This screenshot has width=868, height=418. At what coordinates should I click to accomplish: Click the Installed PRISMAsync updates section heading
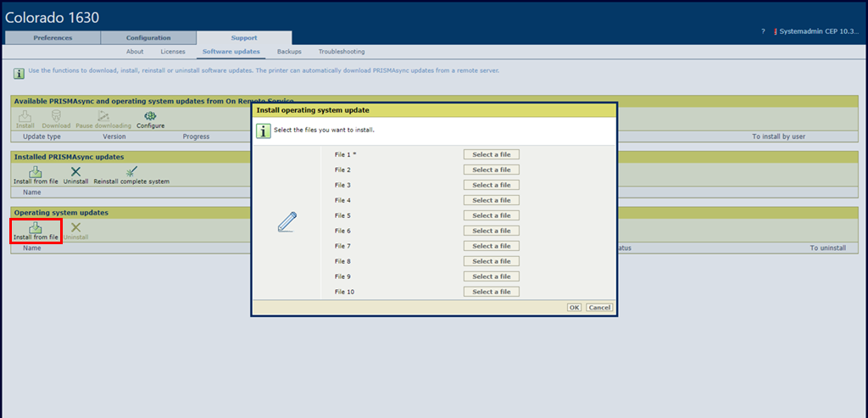69,157
